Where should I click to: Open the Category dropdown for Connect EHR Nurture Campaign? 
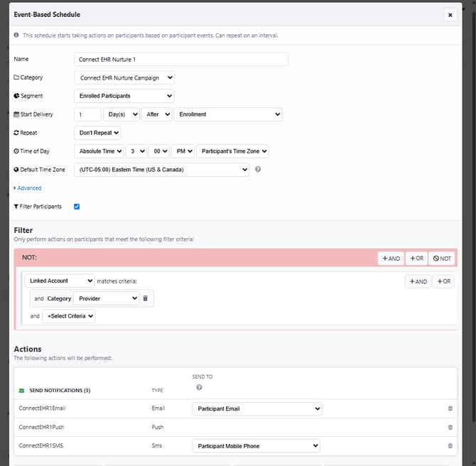(x=124, y=77)
